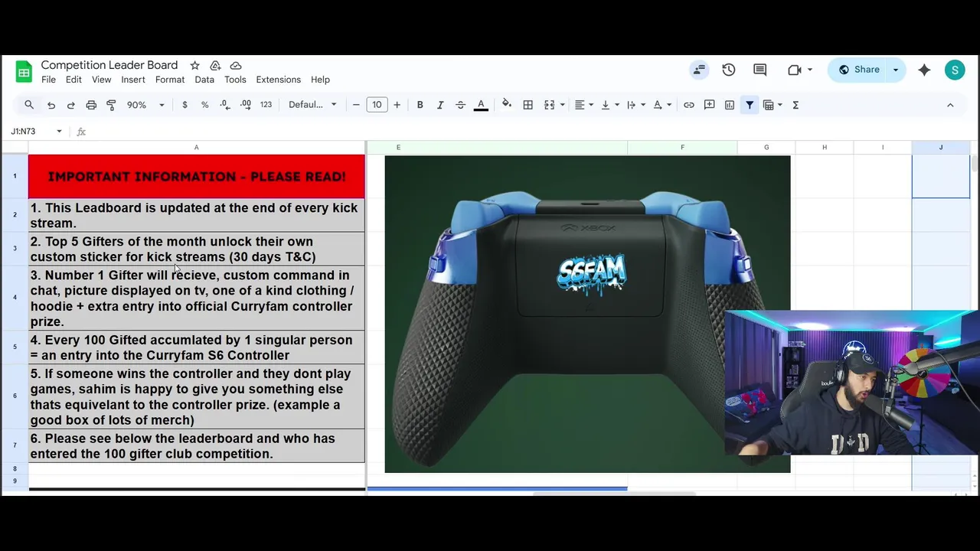
Task: Open the search menus magnifier tool
Action: 29,105
